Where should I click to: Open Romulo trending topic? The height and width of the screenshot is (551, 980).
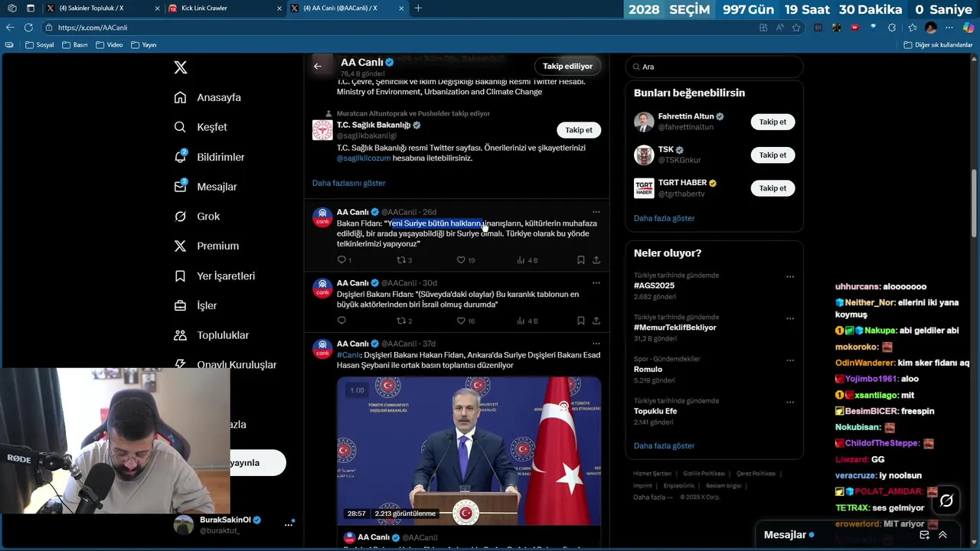click(x=648, y=370)
